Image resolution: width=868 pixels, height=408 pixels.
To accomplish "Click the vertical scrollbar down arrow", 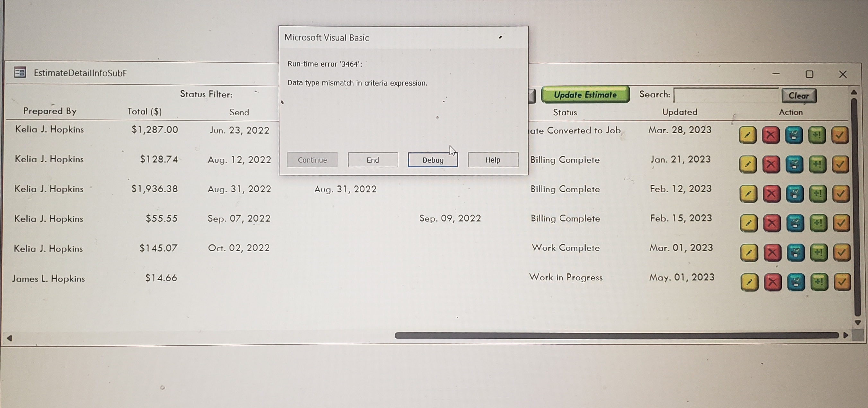I will point(858,323).
